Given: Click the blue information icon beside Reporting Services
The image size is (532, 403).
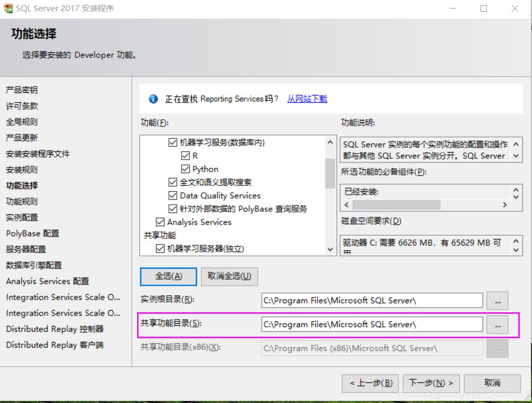Looking at the screenshot, I should coord(153,99).
